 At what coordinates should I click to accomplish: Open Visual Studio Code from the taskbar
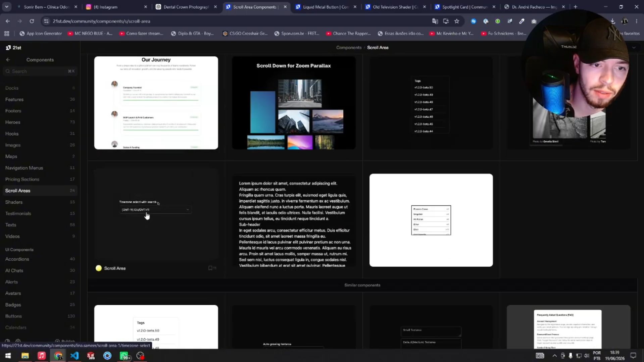pos(75,356)
